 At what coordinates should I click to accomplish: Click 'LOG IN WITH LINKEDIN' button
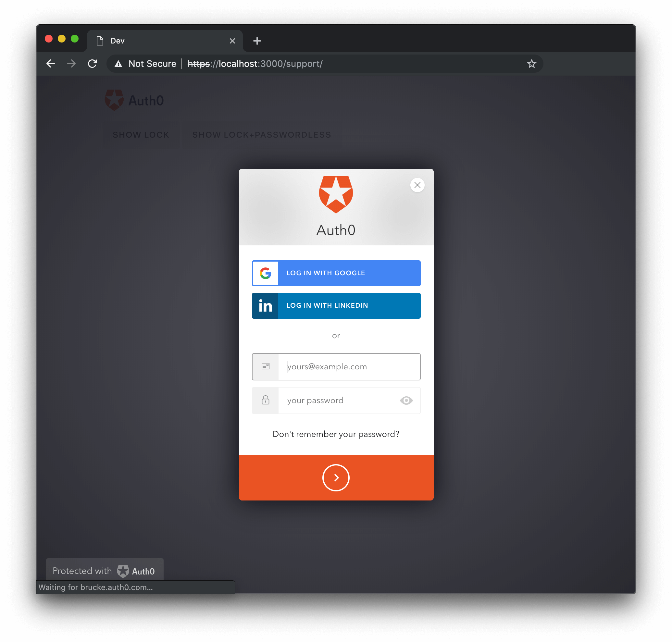pyautogui.click(x=336, y=305)
